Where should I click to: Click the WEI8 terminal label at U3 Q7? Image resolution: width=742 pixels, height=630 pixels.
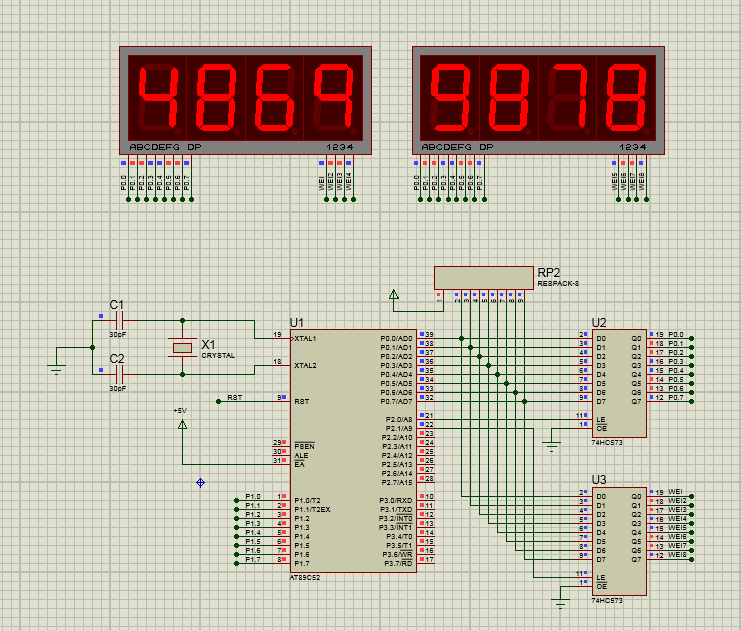pyautogui.click(x=677, y=555)
